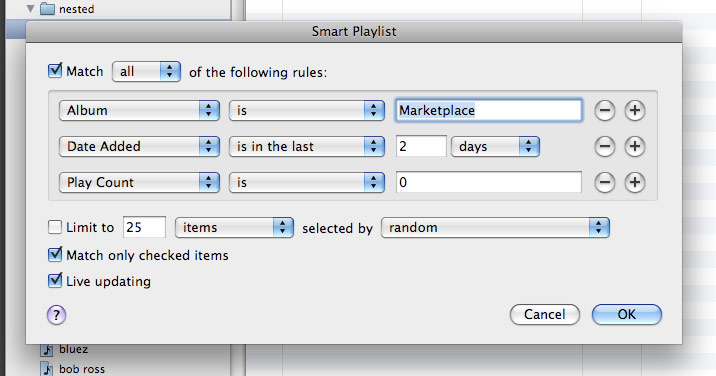The width and height of the screenshot is (716, 376).
Task: Add a rule after Date Added row
Action: pos(635,146)
